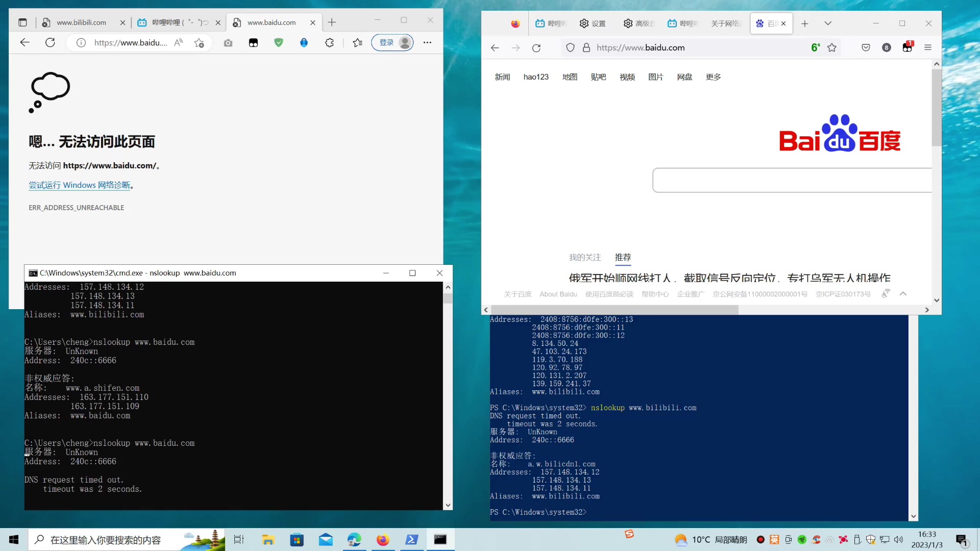Open Mail app from the taskbar

(326, 540)
